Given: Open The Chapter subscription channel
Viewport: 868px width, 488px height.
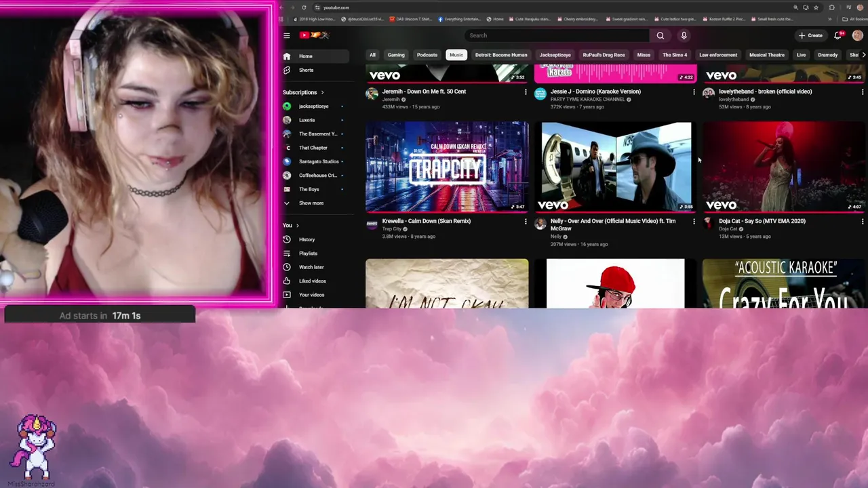Looking at the screenshot, I should click(315, 148).
